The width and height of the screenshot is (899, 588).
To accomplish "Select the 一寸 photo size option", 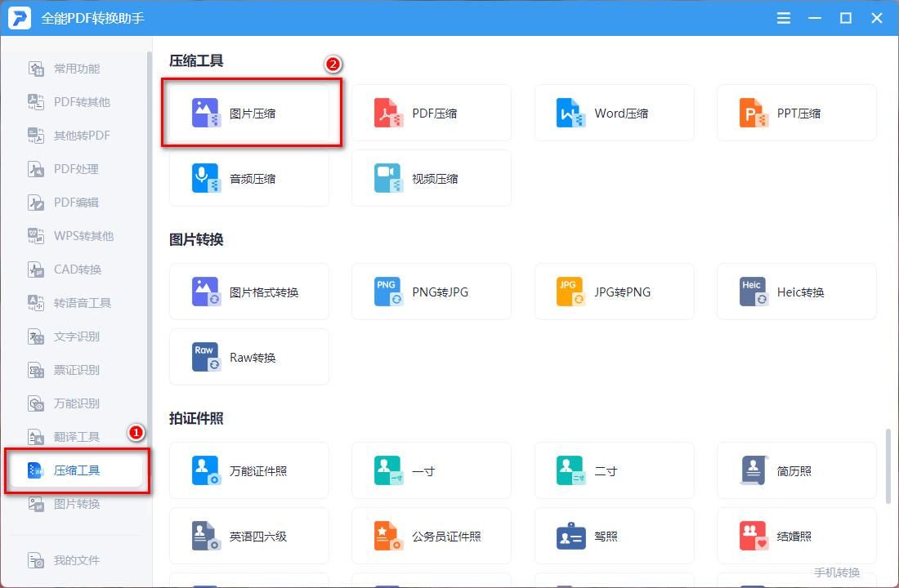I will [432, 470].
